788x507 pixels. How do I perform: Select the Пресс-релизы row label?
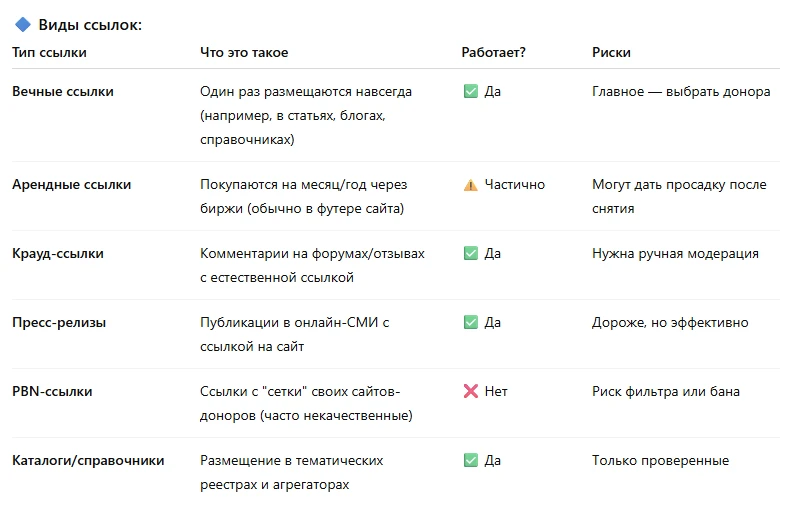click(59, 323)
